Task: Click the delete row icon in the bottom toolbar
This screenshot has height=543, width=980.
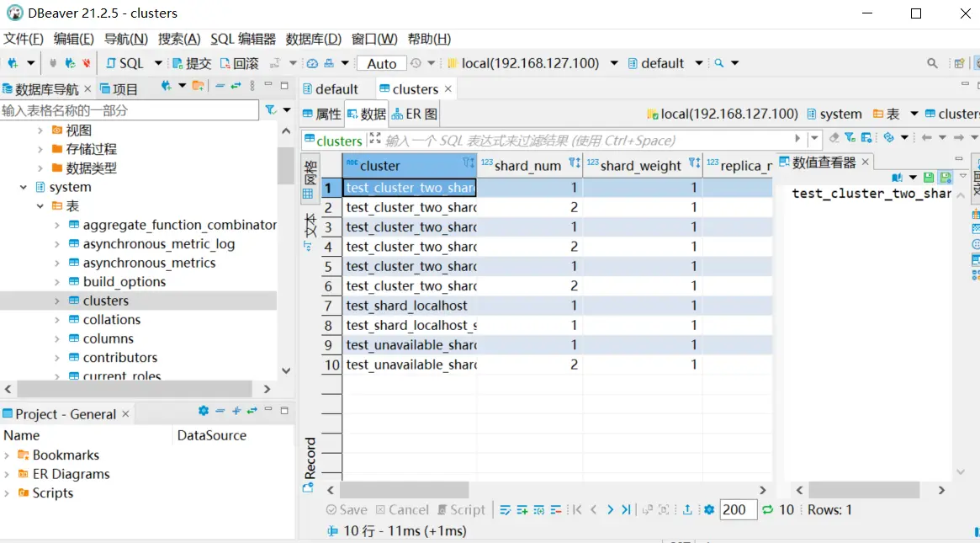Action: [556, 510]
